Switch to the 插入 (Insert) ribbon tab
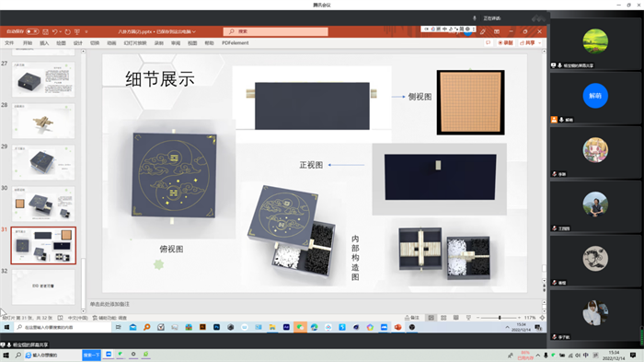644x362 pixels. tap(44, 42)
